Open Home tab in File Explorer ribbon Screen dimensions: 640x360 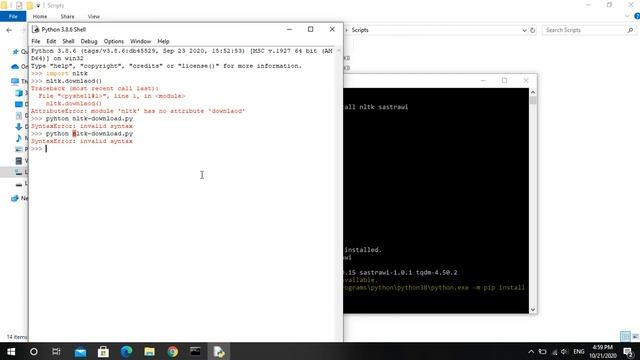tap(40, 16)
